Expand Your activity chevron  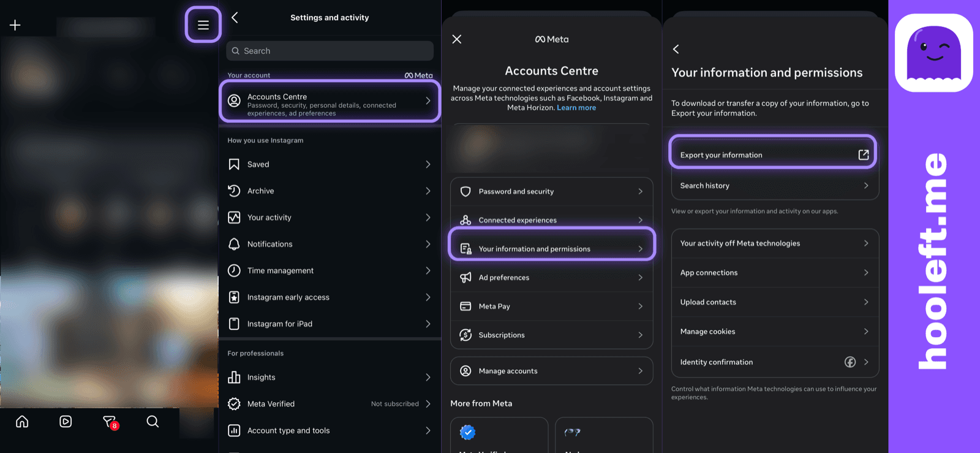[x=428, y=218]
